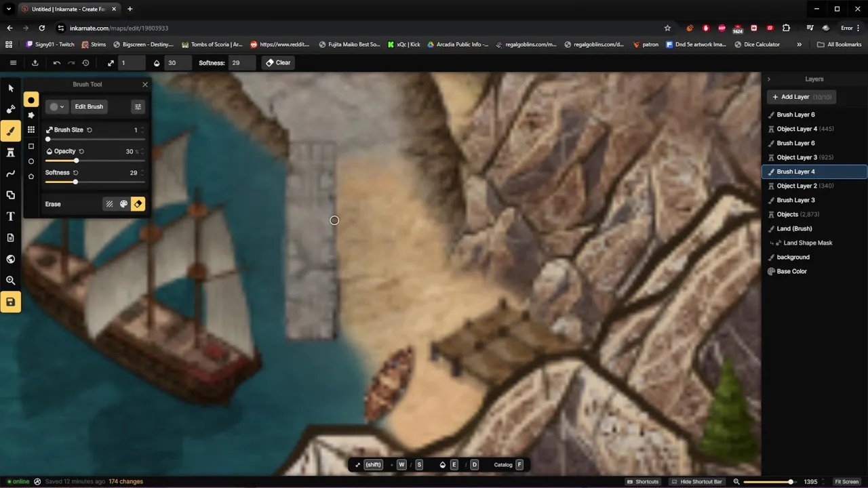Click the Add Layer button

pos(802,97)
